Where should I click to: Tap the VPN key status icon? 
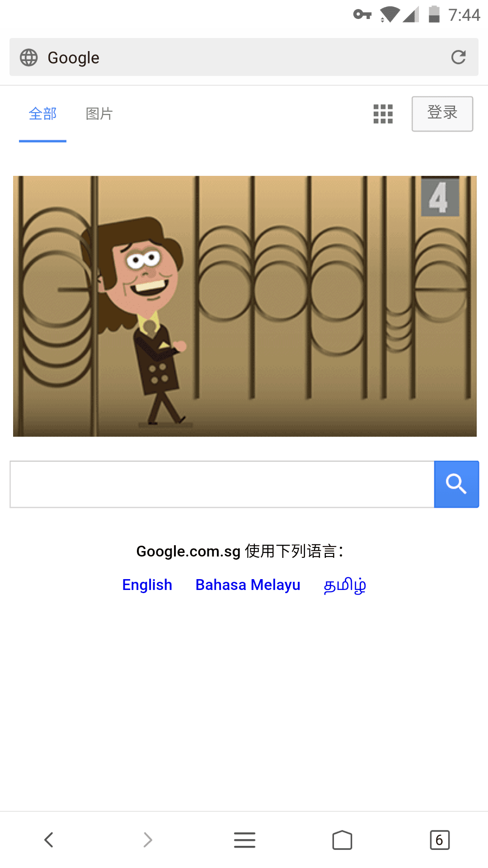pyautogui.click(x=362, y=14)
